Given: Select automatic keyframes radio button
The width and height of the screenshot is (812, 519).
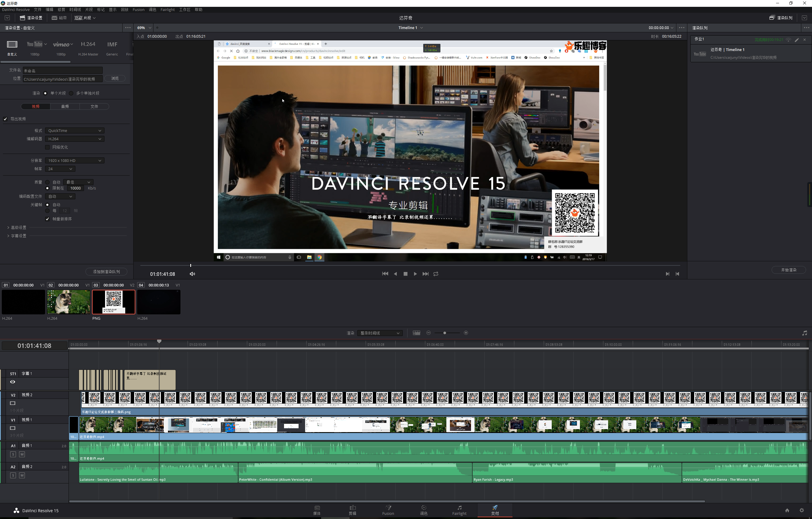Looking at the screenshot, I should [x=47, y=205].
